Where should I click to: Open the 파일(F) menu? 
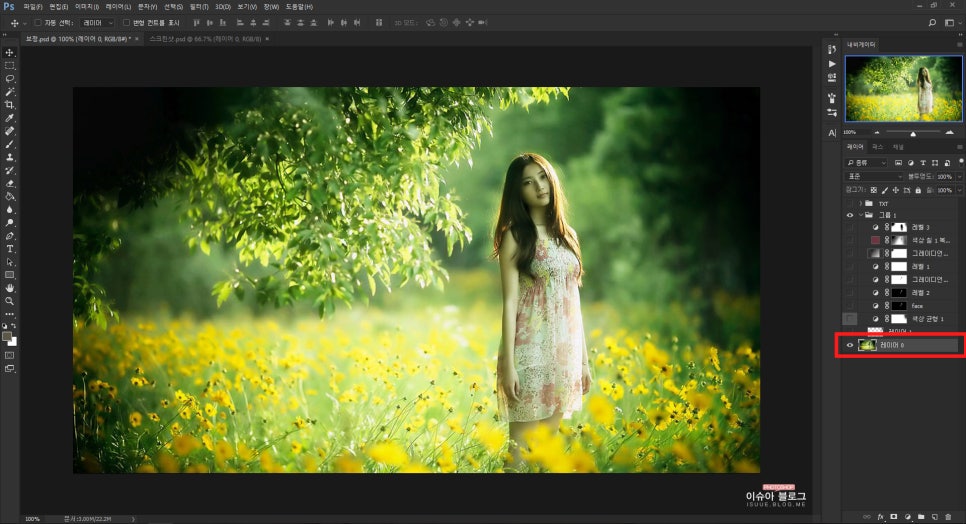33,7
